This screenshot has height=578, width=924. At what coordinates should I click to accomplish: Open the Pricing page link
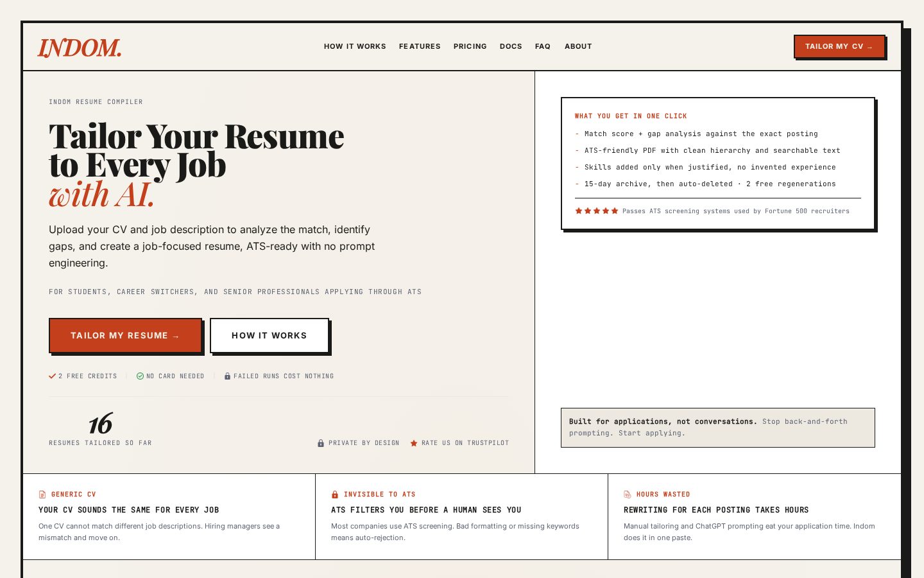pos(470,46)
